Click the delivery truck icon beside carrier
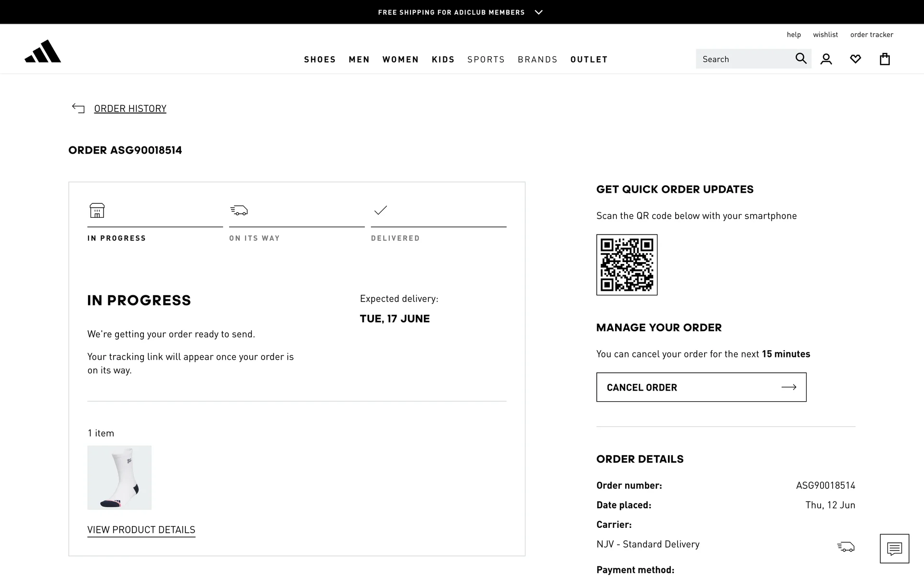Viewport: 924px width, 578px height. tap(846, 547)
